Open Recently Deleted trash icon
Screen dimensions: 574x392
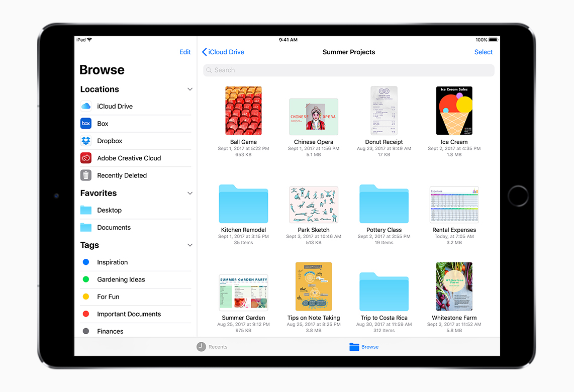click(x=86, y=175)
